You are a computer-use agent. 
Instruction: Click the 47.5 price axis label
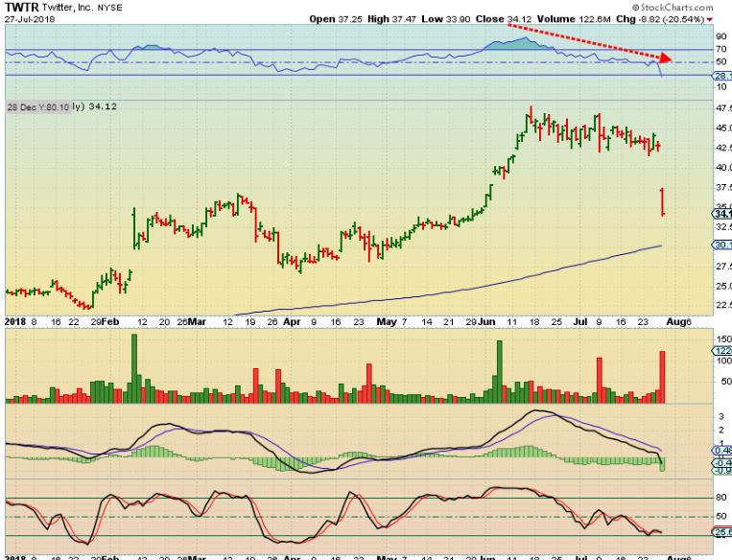[722, 108]
